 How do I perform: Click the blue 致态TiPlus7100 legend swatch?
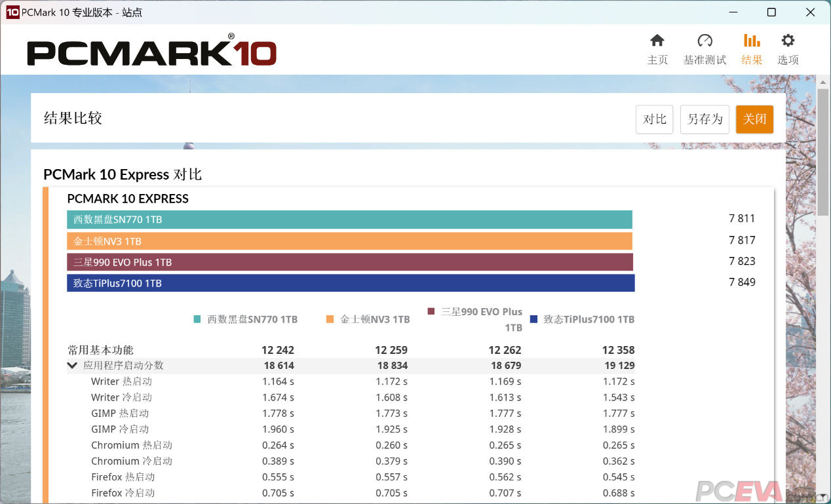pyautogui.click(x=533, y=319)
